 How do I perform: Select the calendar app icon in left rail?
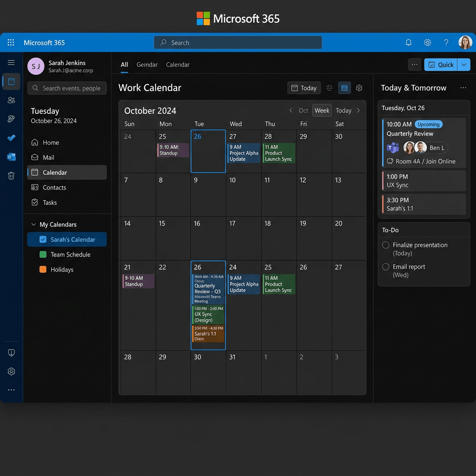pyautogui.click(x=11, y=81)
